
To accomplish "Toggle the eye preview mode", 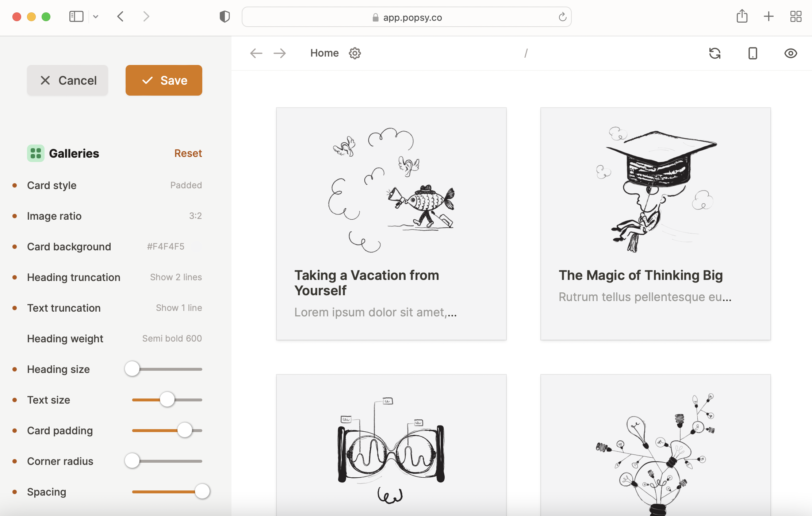I will 790,53.
